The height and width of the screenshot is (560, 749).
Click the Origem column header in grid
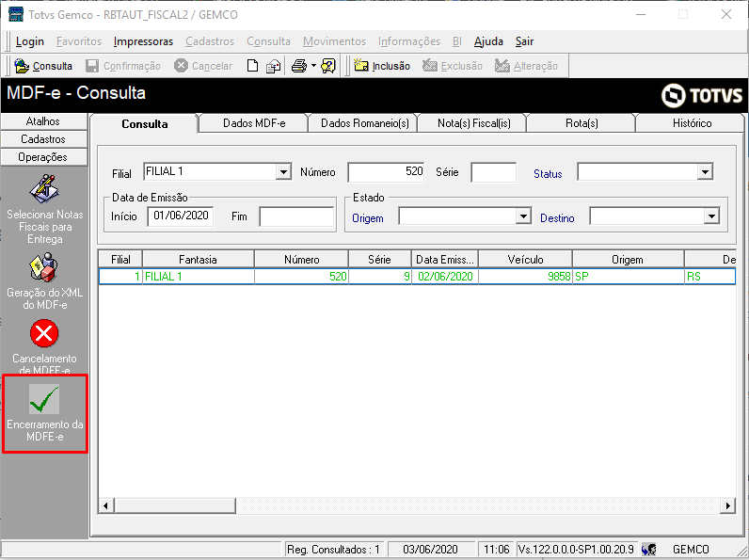[x=628, y=260]
